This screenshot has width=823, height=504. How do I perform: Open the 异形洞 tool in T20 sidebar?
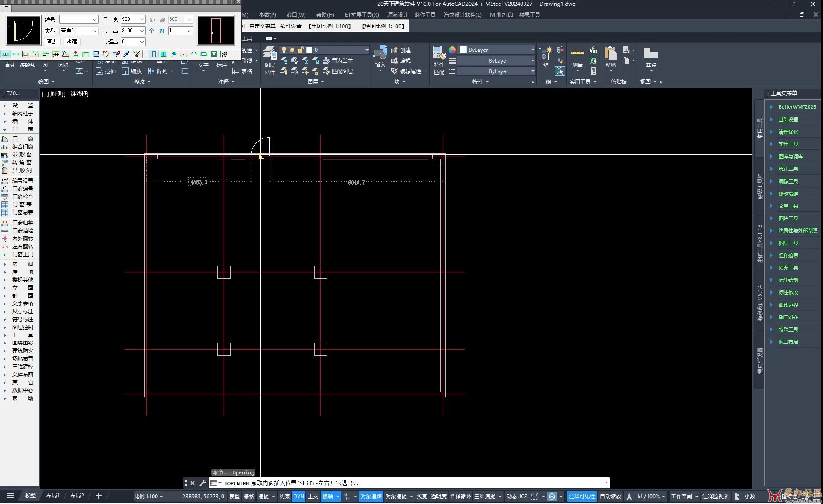(18, 170)
